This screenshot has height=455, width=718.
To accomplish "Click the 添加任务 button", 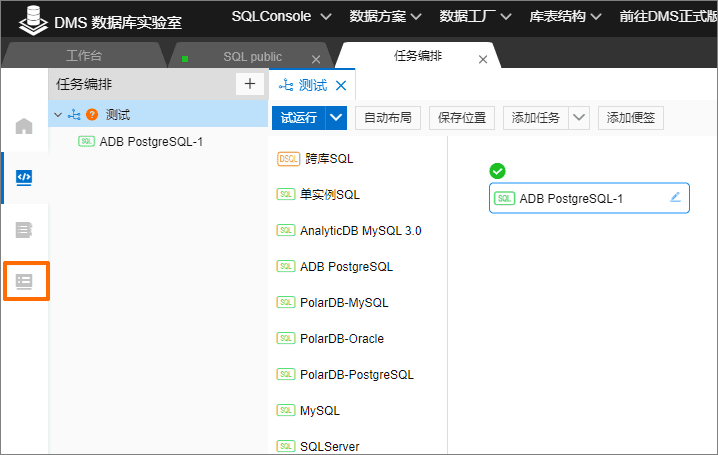I will point(536,118).
